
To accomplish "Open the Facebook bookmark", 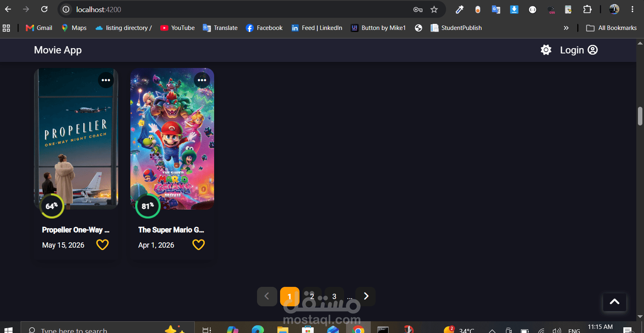I will point(264,28).
